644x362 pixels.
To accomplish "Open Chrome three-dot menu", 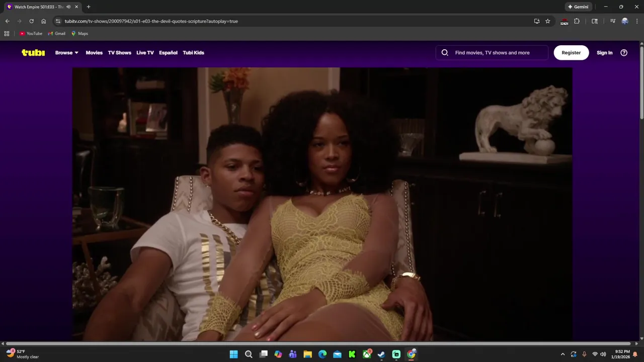I will click(x=636, y=21).
